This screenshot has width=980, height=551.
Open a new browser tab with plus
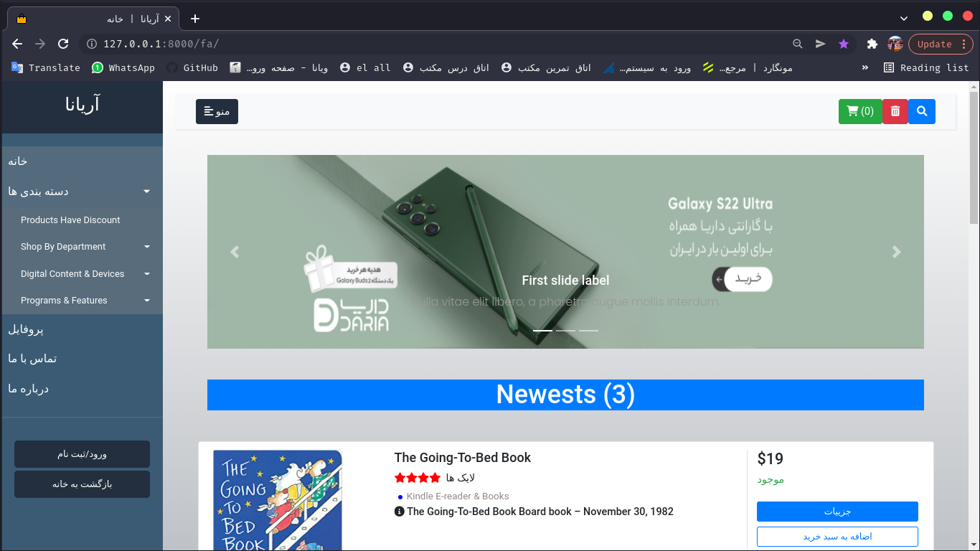tap(195, 19)
